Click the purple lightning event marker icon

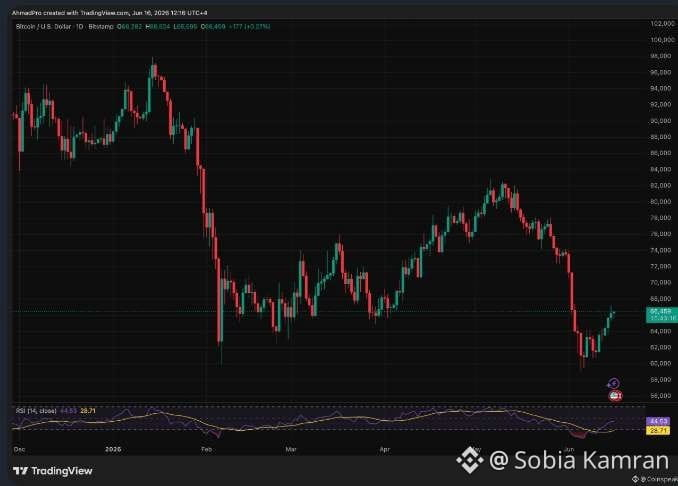pyautogui.click(x=613, y=383)
